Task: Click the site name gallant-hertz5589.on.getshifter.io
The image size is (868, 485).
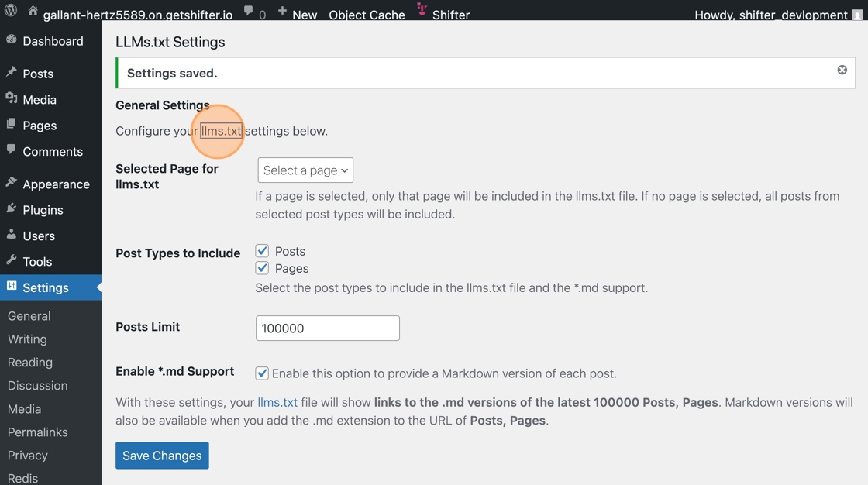Action: pos(138,15)
